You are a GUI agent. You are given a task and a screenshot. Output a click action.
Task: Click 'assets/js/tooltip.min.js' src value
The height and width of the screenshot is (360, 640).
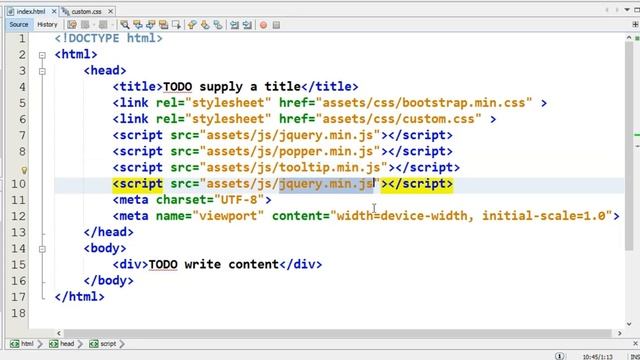pos(293,168)
